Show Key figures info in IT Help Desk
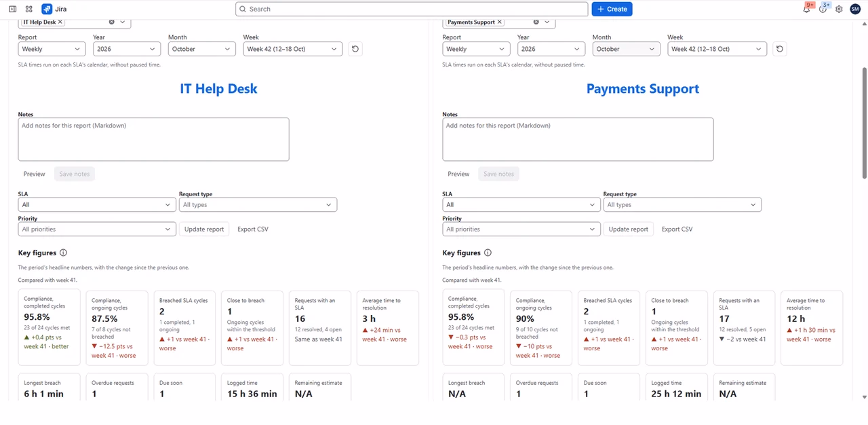Screen dimensions: 868x425 [63, 253]
